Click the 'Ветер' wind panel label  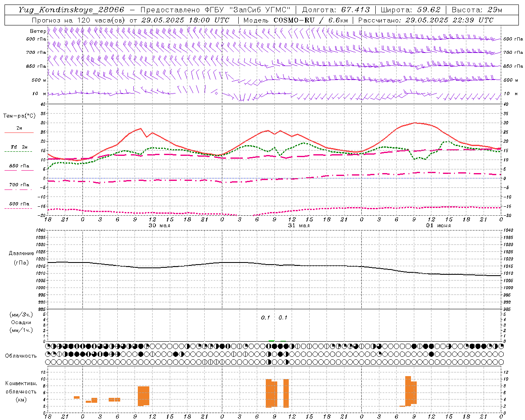pos(38,31)
